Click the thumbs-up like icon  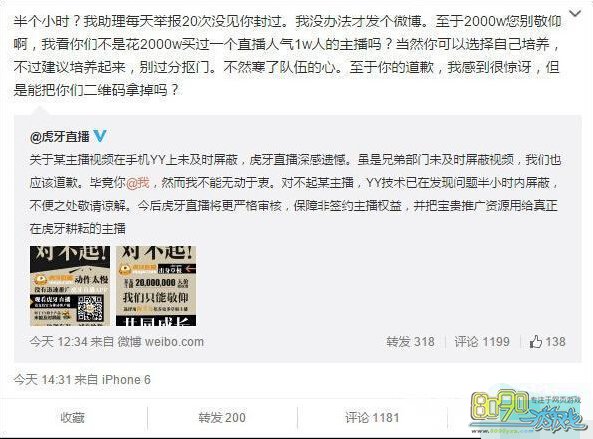click(536, 342)
